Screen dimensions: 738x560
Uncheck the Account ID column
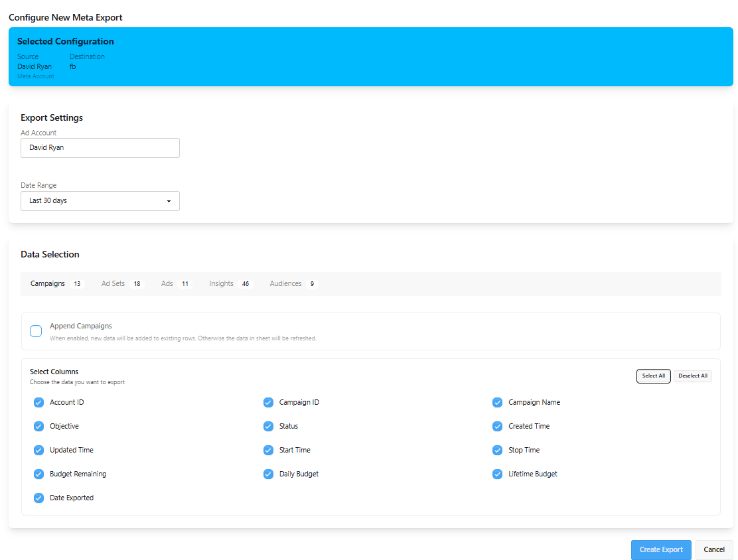[38, 402]
